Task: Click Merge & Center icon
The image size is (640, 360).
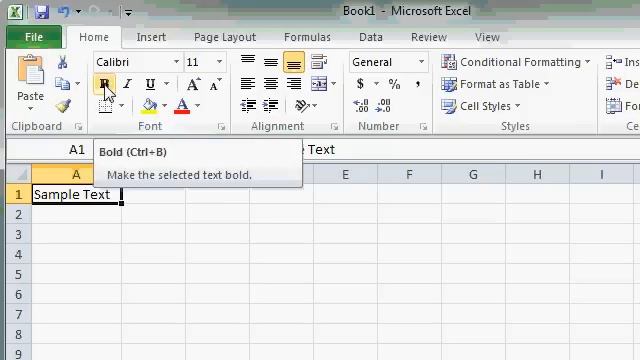Action: [x=319, y=84]
